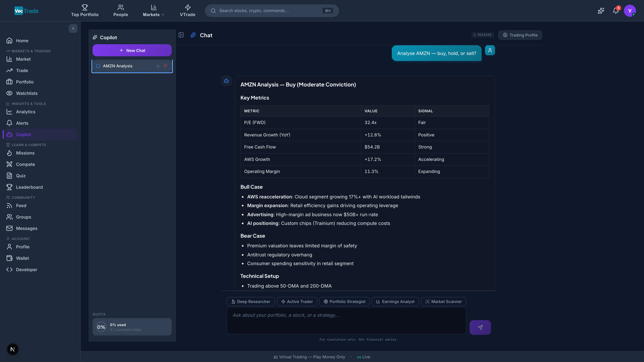The height and width of the screenshot is (362, 644).
Task: Open Quiz in the sidebar
Action: [40, 176]
